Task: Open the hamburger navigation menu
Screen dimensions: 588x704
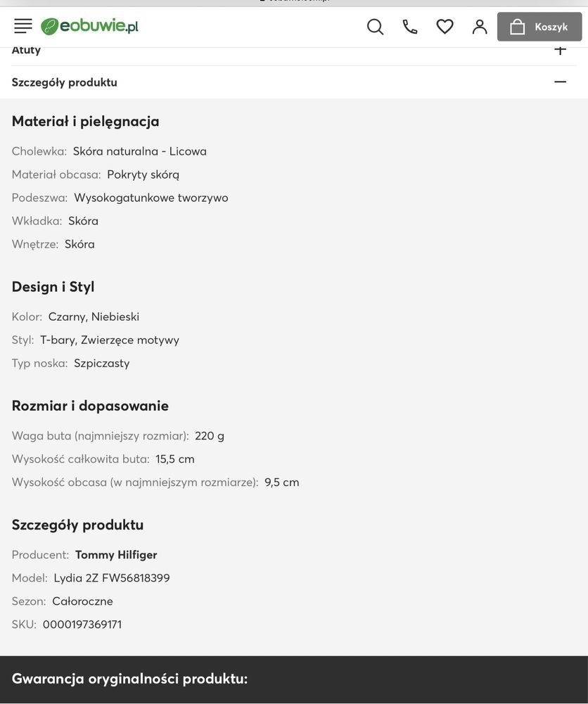Action: pos(23,26)
